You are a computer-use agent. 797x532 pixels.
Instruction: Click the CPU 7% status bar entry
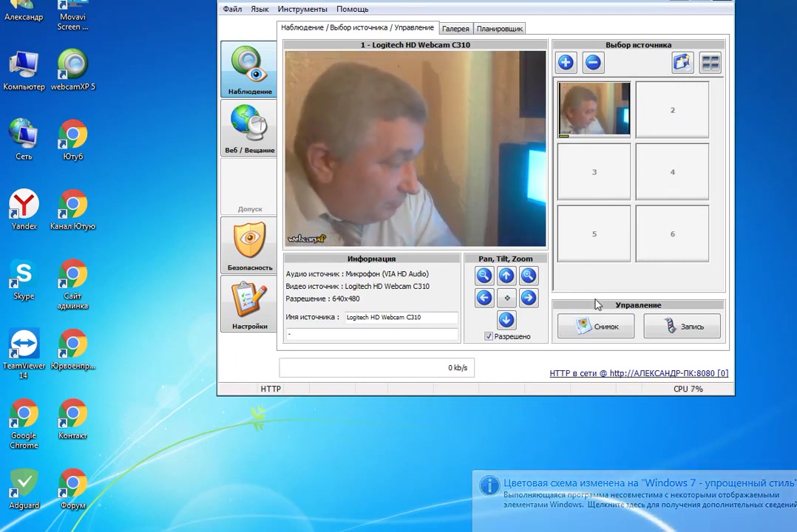(x=688, y=389)
